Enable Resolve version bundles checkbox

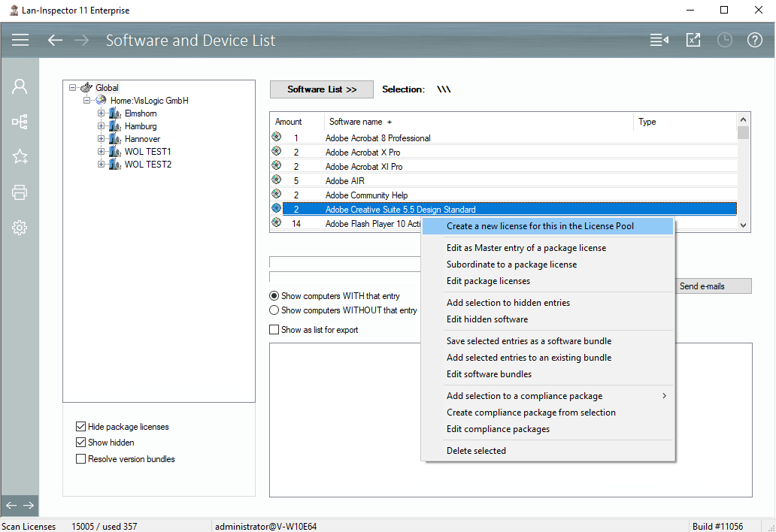(x=81, y=459)
